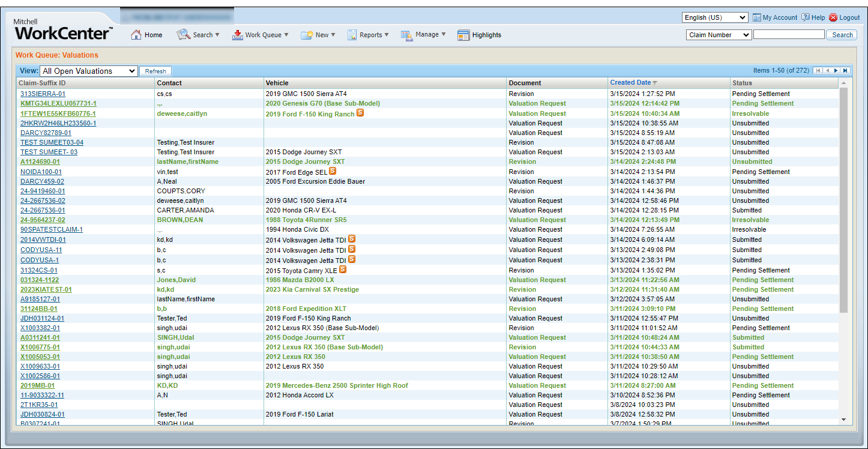Screen dimensions: 868x449
Task: Click the "2023 Kia Carnival SX Prestige" cell
Action: click(312, 289)
